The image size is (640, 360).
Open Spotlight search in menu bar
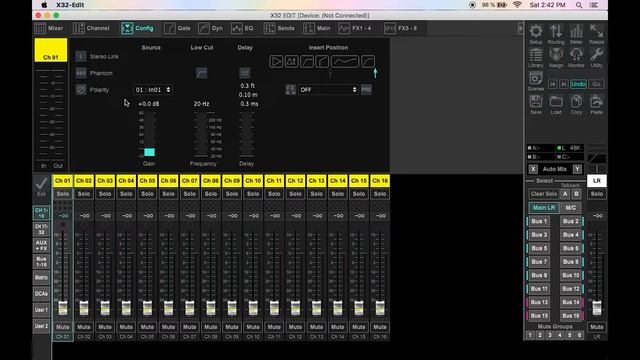point(579,5)
